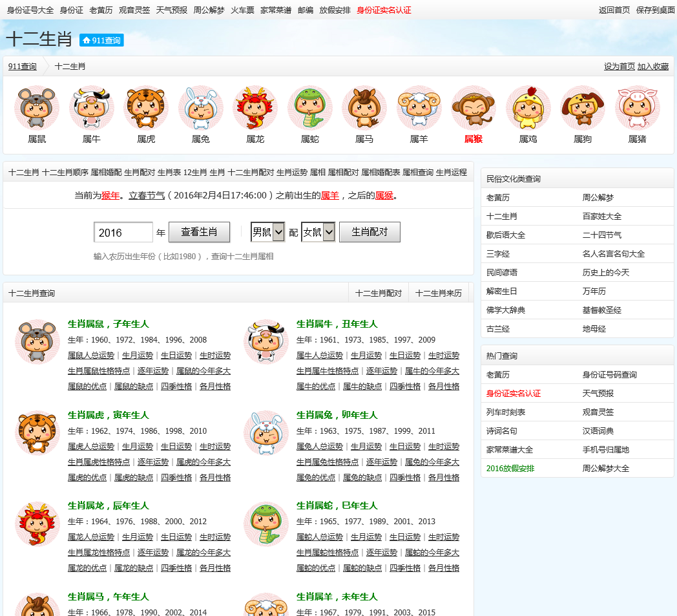Click the 设为首页 link
677x616 pixels.
[x=619, y=67]
